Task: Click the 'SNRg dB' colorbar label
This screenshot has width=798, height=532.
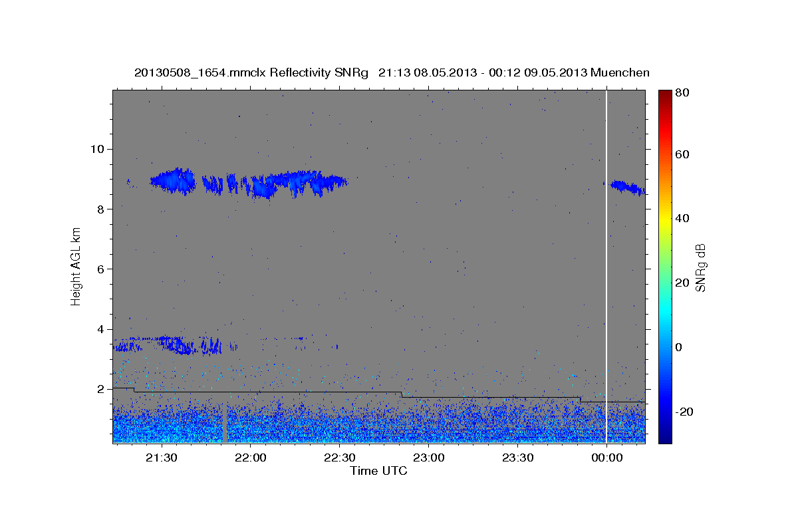Action: tap(700, 267)
